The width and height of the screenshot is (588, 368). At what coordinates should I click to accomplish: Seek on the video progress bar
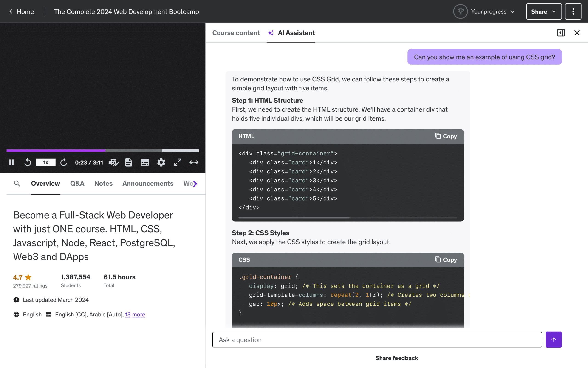102,150
